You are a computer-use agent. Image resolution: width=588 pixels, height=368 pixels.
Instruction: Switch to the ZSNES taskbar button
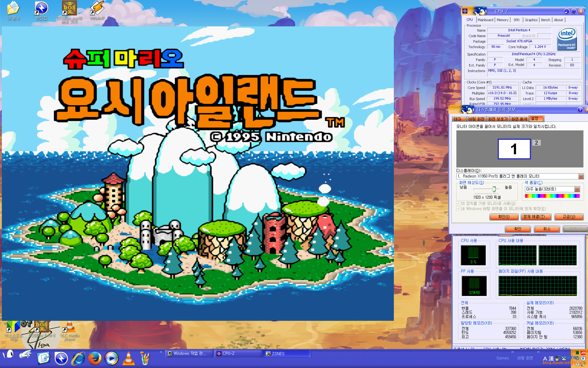pyautogui.click(x=287, y=354)
